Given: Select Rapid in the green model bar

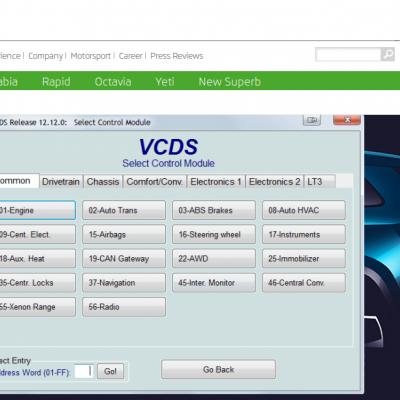Looking at the screenshot, I should (56, 82).
